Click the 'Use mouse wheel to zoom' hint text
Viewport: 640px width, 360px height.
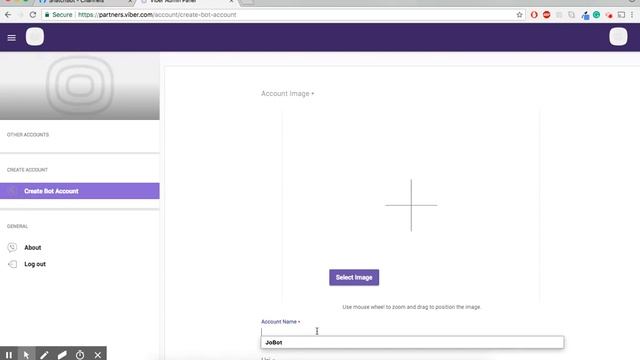click(x=411, y=307)
